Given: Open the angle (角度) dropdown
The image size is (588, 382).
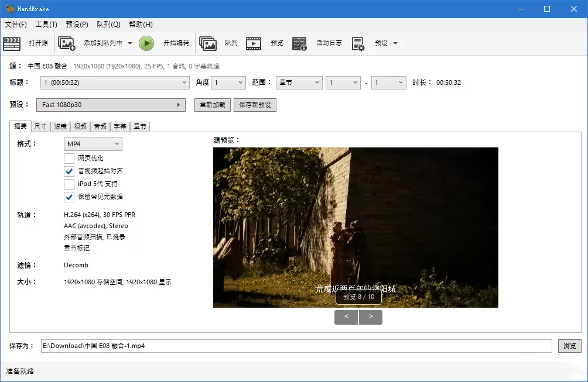Looking at the screenshot, I should tap(228, 82).
